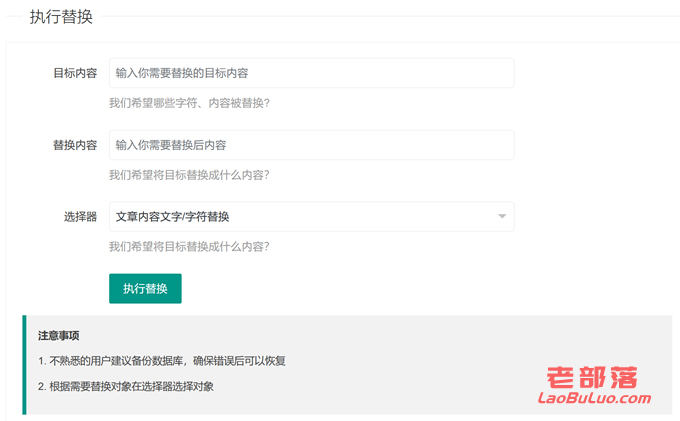680x421 pixels.
Task: Click note 1 about 备份数据库
Action: coord(162,361)
